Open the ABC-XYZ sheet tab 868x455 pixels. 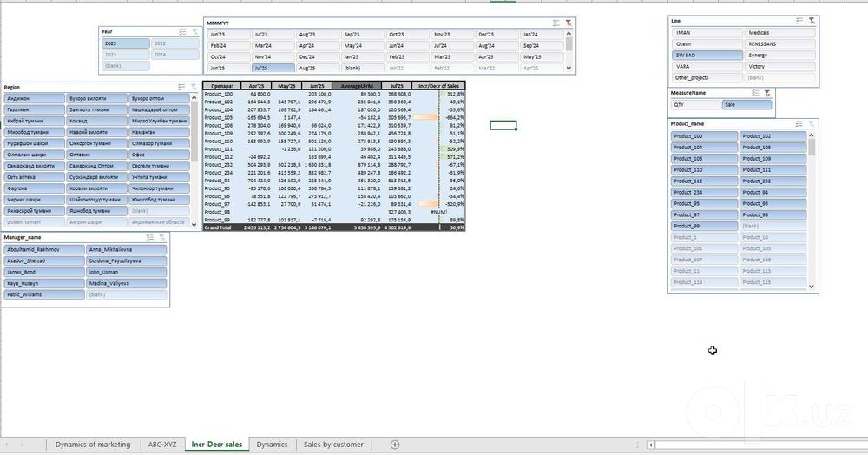pyautogui.click(x=162, y=445)
